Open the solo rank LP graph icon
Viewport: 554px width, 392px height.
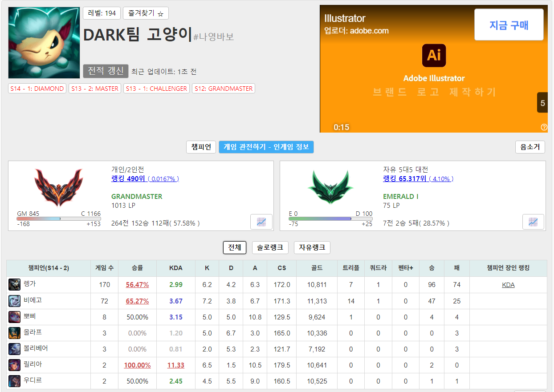coord(261,222)
